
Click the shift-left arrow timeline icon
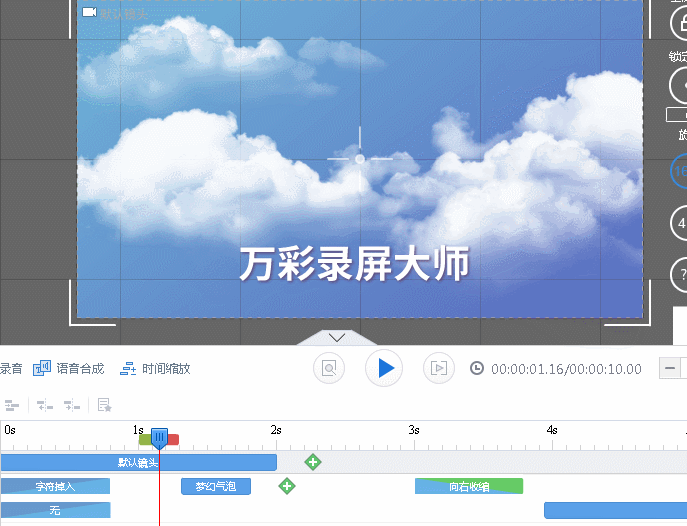click(x=45, y=406)
